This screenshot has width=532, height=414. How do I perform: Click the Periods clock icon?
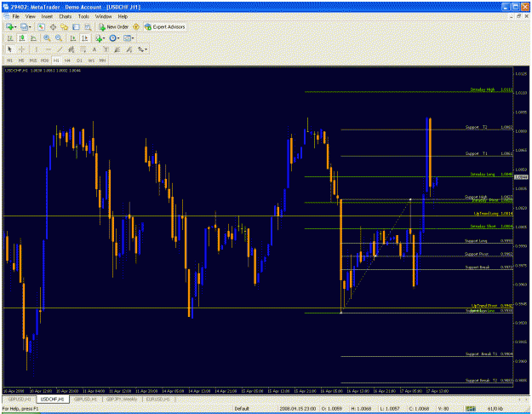[112, 38]
